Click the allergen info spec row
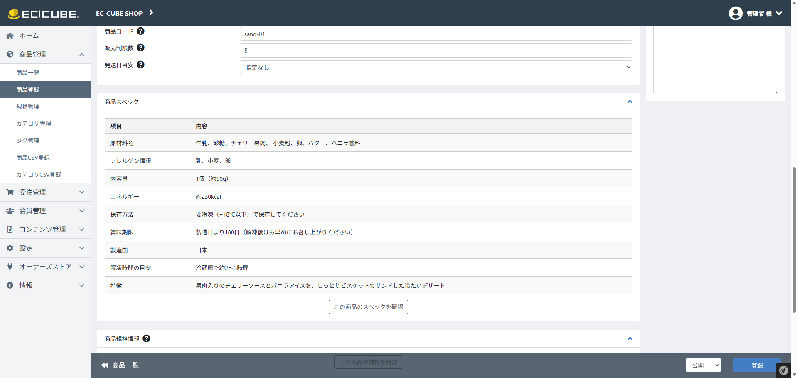 coord(368,160)
